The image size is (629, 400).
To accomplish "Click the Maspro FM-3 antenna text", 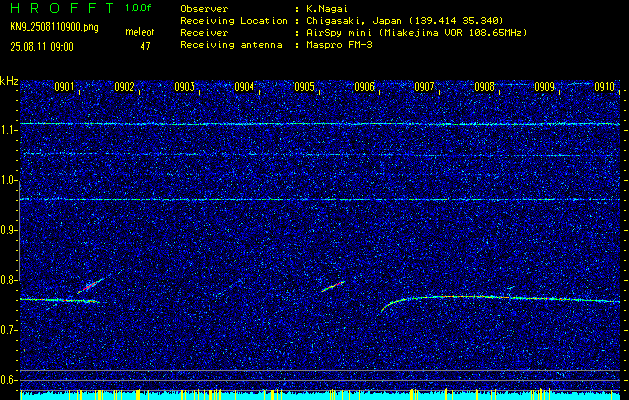I will (x=339, y=45).
